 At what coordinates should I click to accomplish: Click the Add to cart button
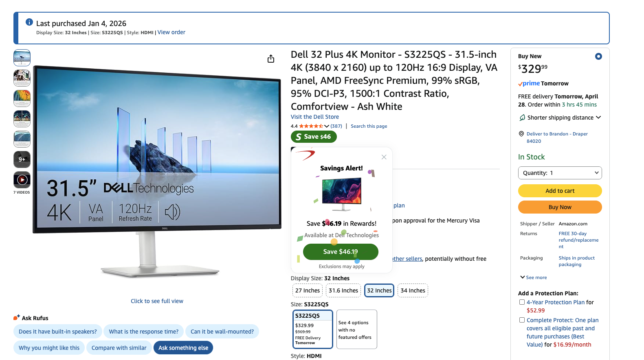click(x=560, y=191)
